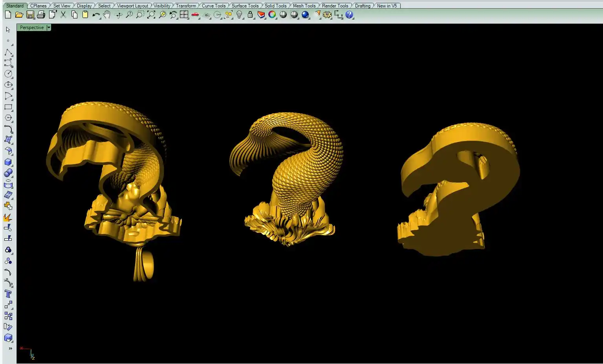Toggle the light bulb hide objects icon
This screenshot has width=603, height=364.
239,15
